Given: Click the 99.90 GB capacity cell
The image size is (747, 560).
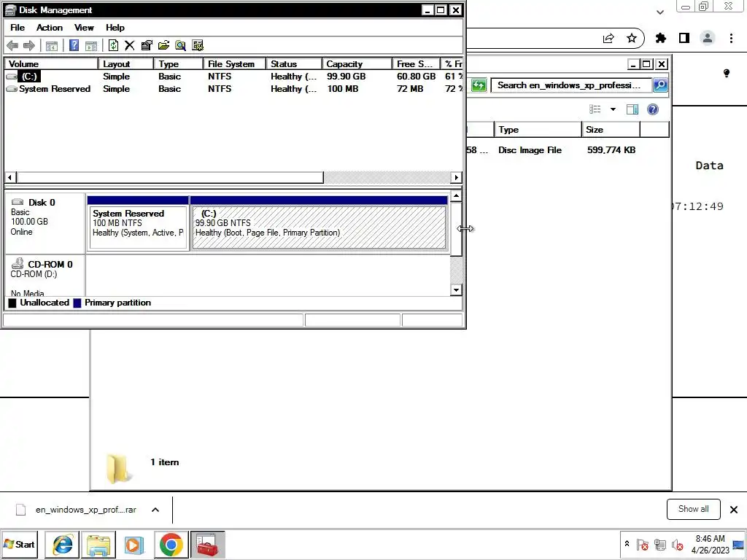Looking at the screenshot, I should tap(347, 76).
